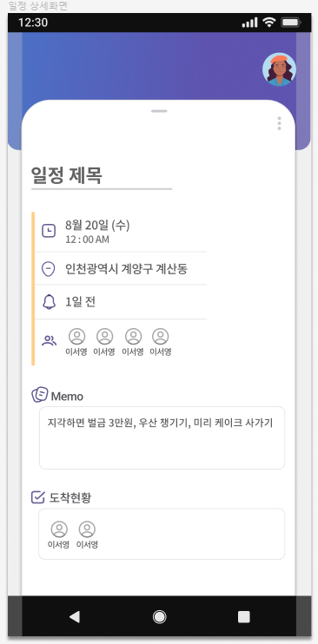Edit the 일정 제목 title field
The image size is (318, 644).
coord(102,177)
